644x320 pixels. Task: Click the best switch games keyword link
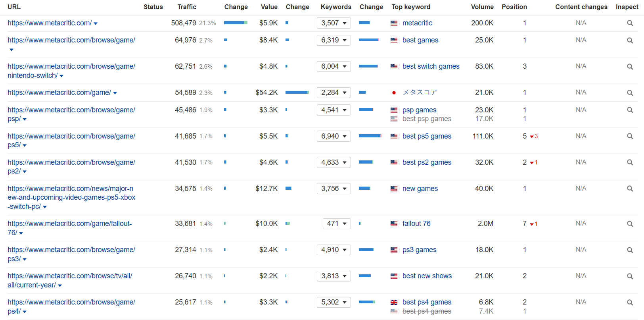[x=431, y=66]
